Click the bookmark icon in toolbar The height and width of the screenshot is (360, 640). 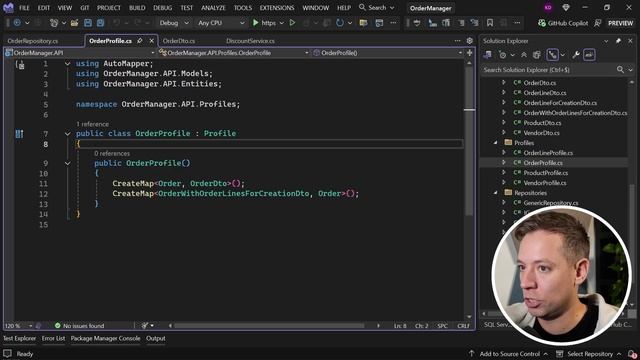click(490, 23)
